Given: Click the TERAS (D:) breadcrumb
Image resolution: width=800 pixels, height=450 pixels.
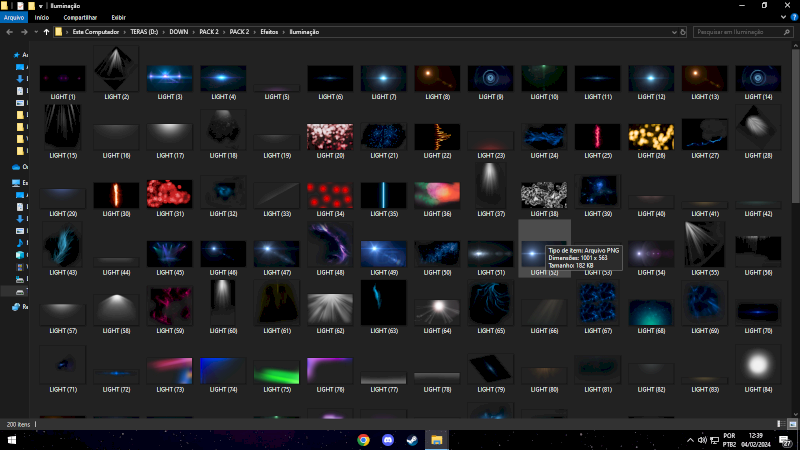Looking at the screenshot, I should tap(146, 32).
